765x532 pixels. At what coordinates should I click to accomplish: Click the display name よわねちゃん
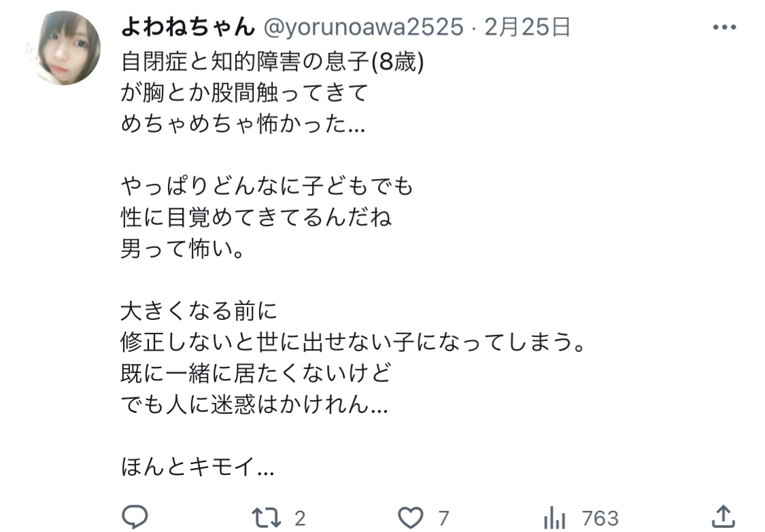[x=188, y=26]
